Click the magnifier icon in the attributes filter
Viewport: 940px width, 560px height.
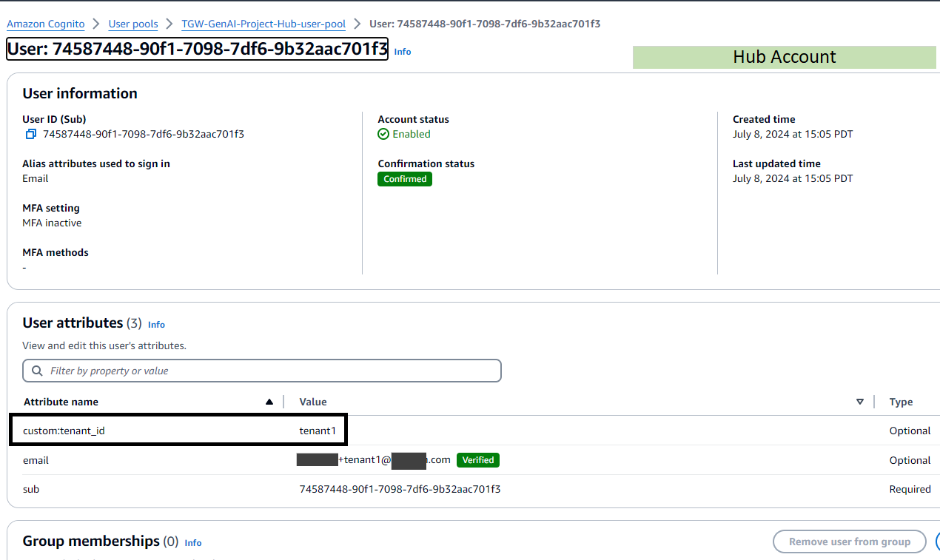36,370
